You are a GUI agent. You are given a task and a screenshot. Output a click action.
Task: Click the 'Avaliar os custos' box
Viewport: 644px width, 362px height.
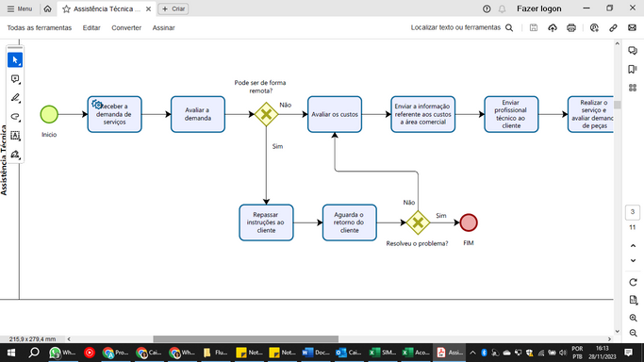(x=335, y=114)
